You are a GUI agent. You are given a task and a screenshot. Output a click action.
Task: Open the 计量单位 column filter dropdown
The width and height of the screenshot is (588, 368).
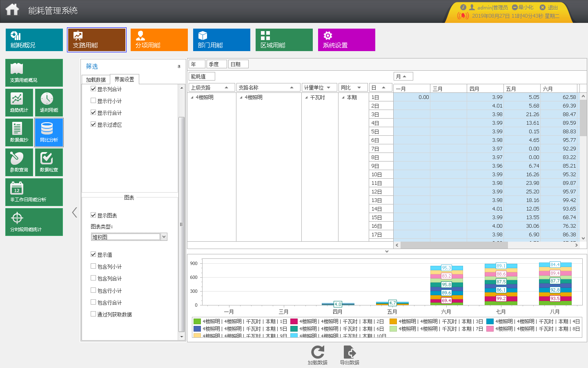pyautogui.click(x=329, y=88)
